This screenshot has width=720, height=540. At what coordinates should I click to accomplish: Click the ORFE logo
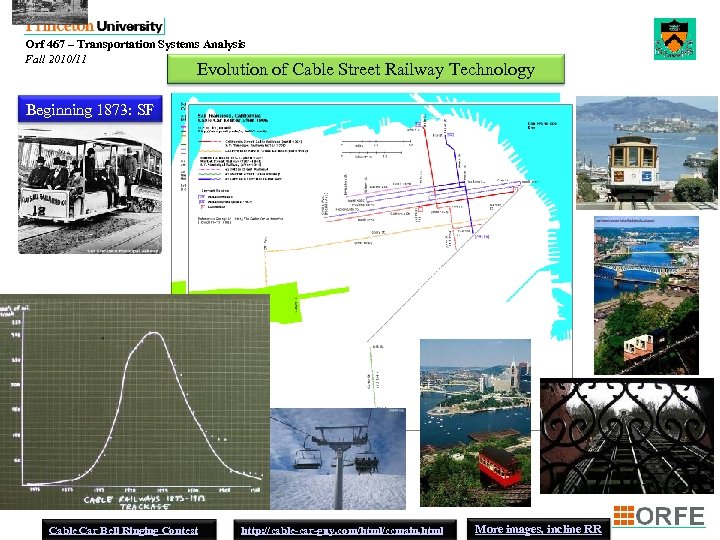[658, 516]
